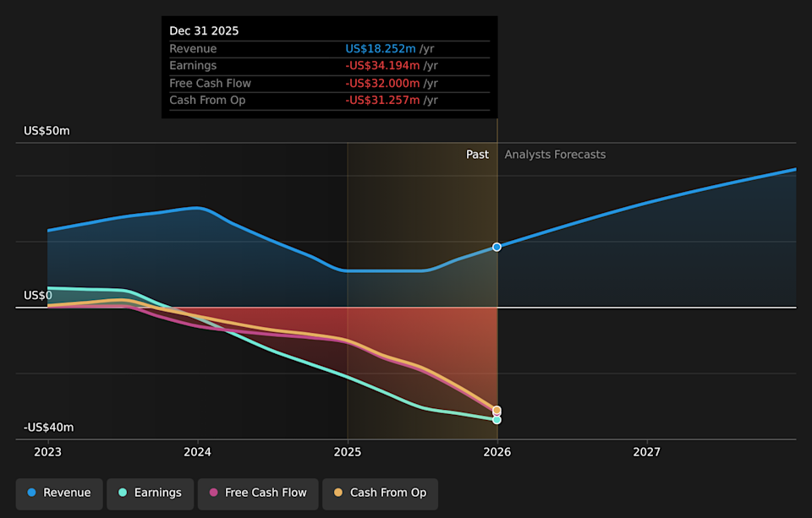This screenshot has height=518, width=812.
Task: Click the Free Cash Flow row label in tooltip
Action: [x=211, y=84]
